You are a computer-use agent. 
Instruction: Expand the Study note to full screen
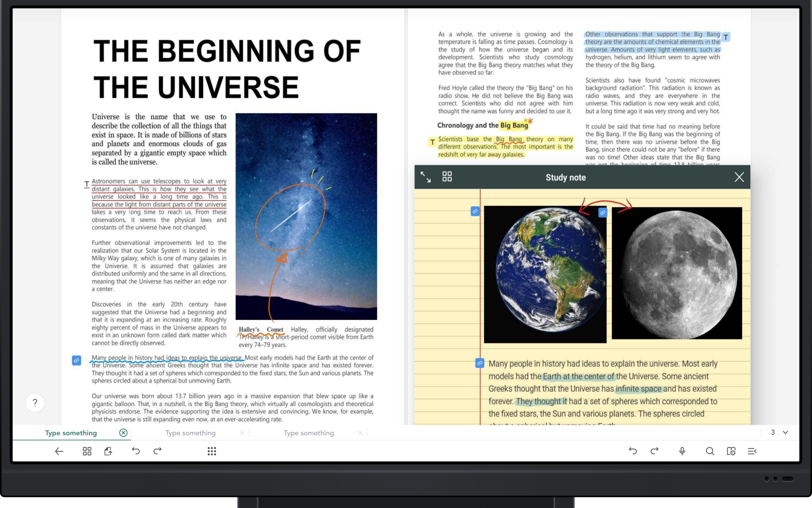425,177
